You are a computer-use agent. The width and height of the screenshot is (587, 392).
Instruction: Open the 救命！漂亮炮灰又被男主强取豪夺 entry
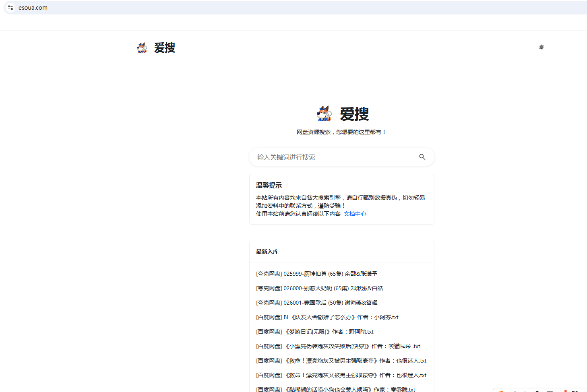(341, 361)
